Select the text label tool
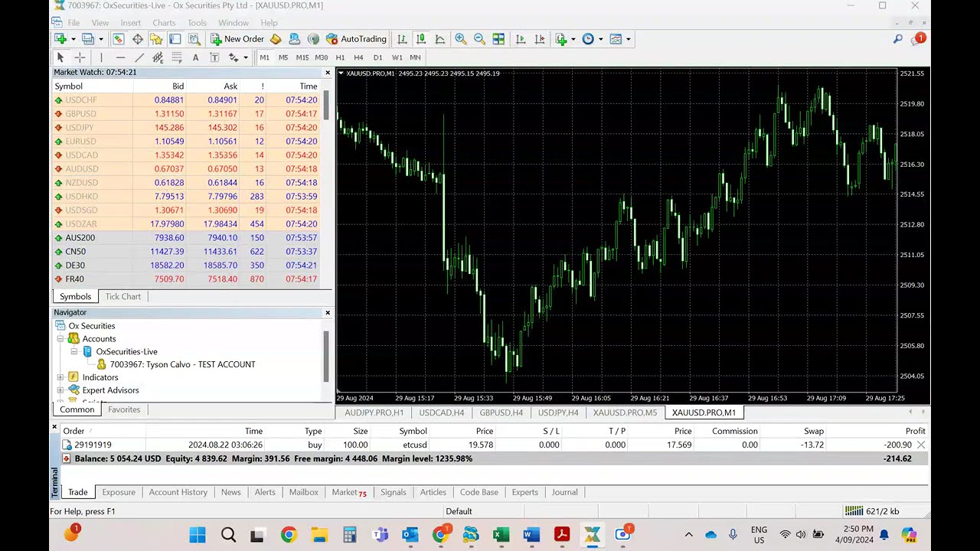 click(x=214, y=57)
